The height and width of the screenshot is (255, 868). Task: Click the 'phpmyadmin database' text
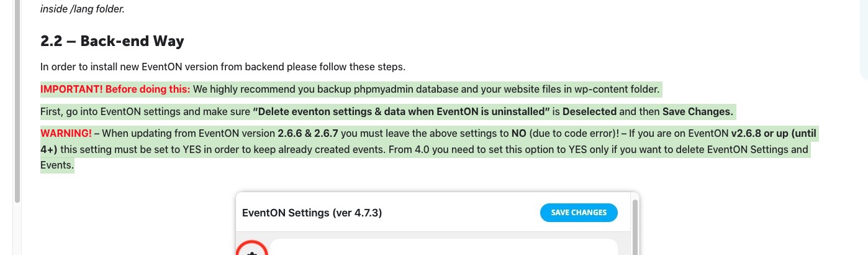pyautogui.click(x=404, y=89)
